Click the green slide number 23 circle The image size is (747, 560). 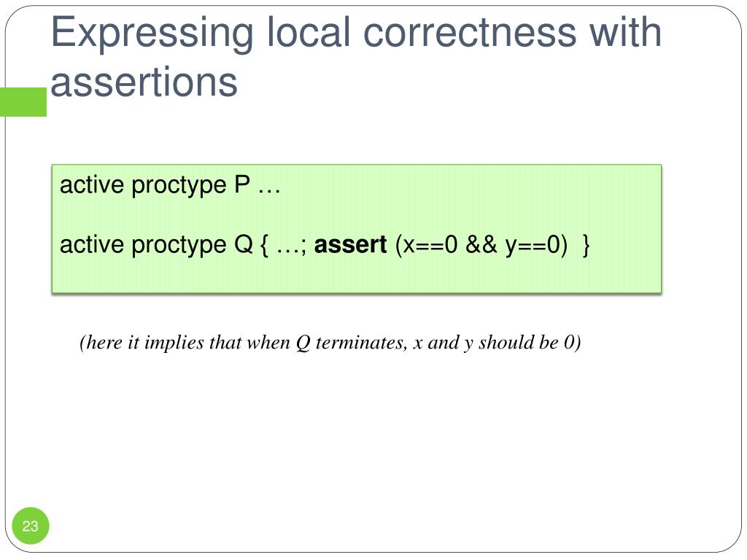pyautogui.click(x=30, y=526)
